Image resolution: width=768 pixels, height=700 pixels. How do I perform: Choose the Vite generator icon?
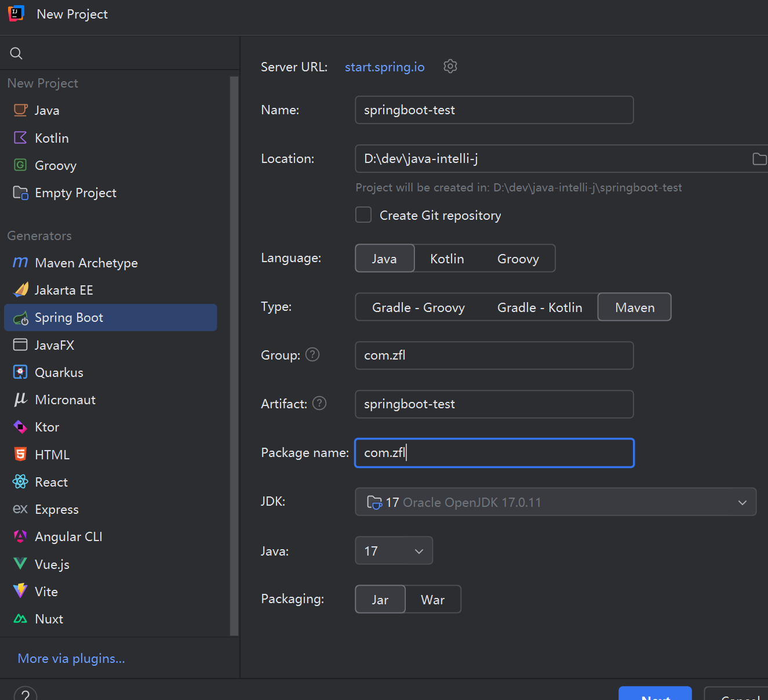pyautogui.click(x=20, y=591)
